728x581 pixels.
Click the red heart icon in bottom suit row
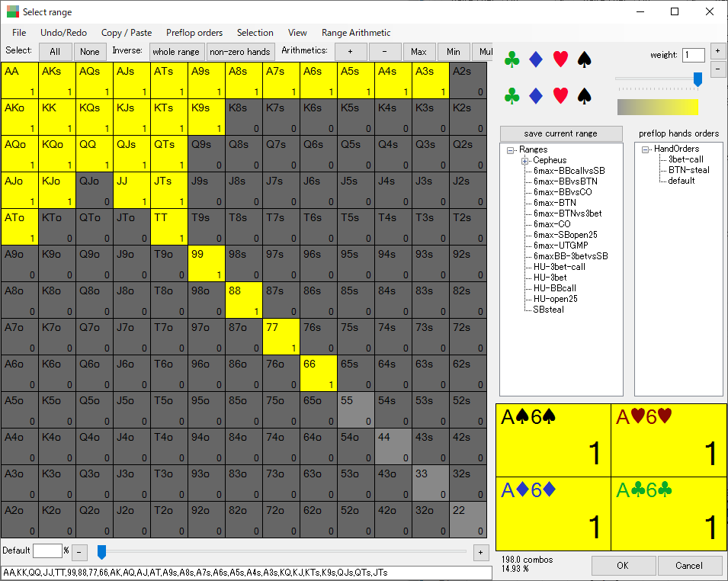pos(560,95)
